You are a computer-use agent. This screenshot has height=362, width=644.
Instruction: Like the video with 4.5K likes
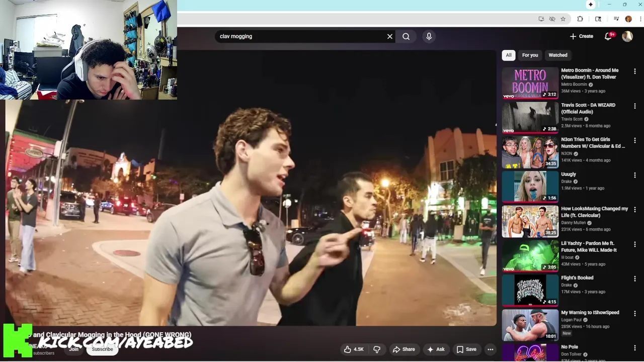tap(354, 349)
